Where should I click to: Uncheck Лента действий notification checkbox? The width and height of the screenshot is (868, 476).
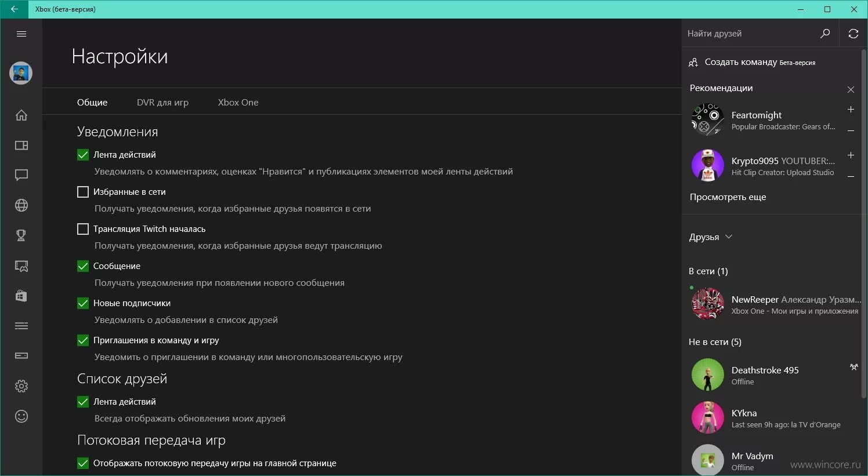82,154
